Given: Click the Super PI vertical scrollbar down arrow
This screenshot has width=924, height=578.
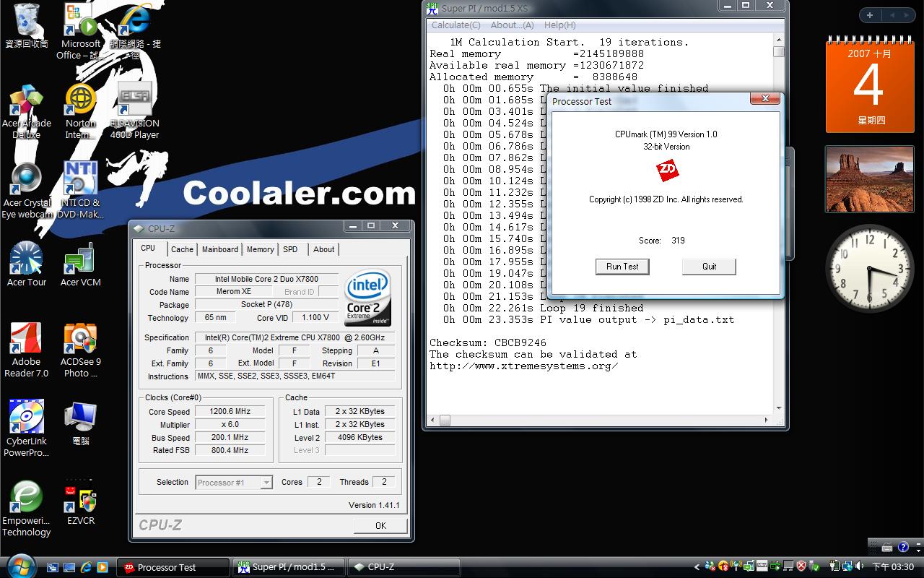Looking at the screenshot, I should click(x=779, y=409).
